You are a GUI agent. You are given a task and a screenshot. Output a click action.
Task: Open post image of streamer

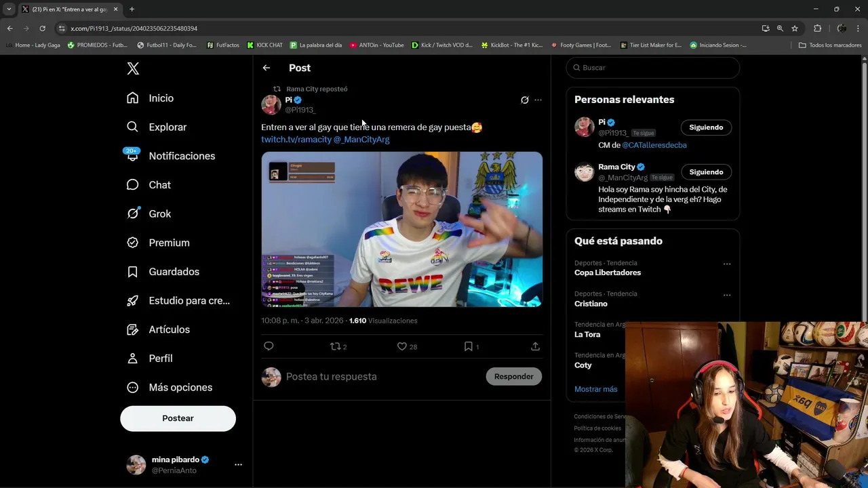click(x=402, y=229)
